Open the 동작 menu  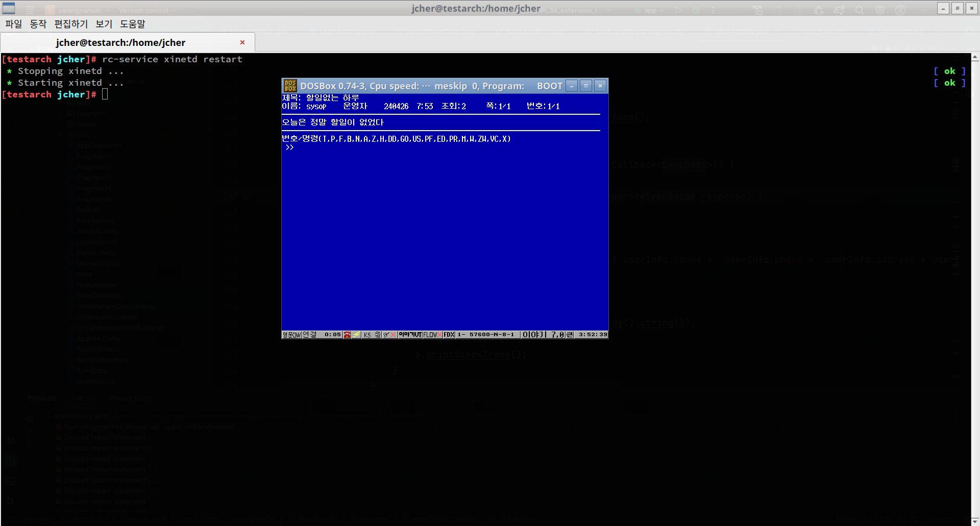click(38, 24)
